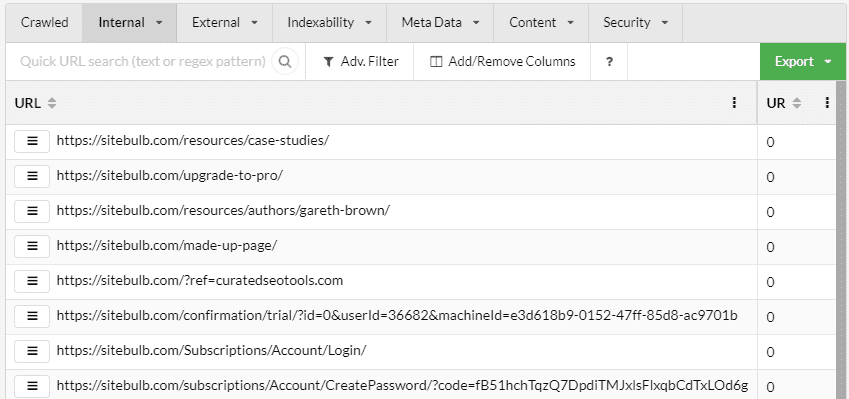Open URL column three-dot options menu
The image size is (849, 399).
click(x=734, y=103)
